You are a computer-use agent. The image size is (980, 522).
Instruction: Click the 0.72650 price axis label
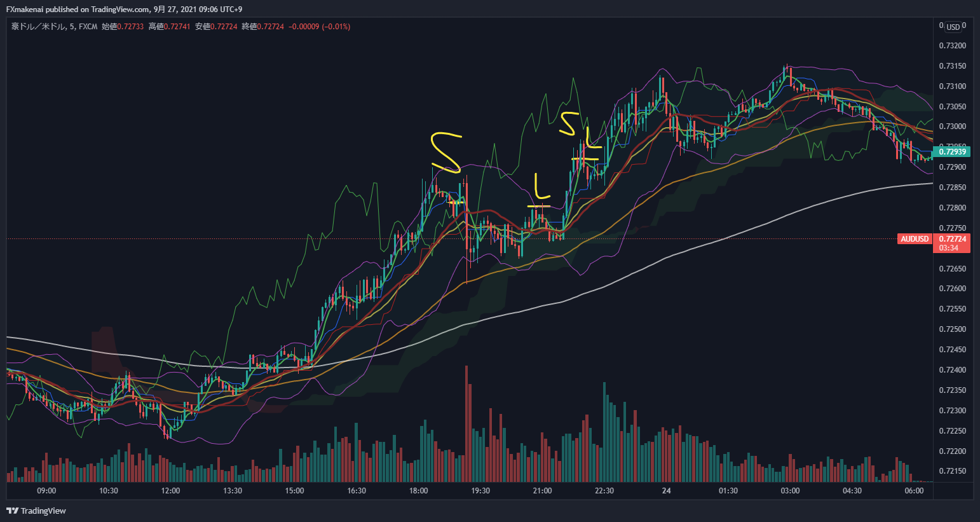[952, 269]
